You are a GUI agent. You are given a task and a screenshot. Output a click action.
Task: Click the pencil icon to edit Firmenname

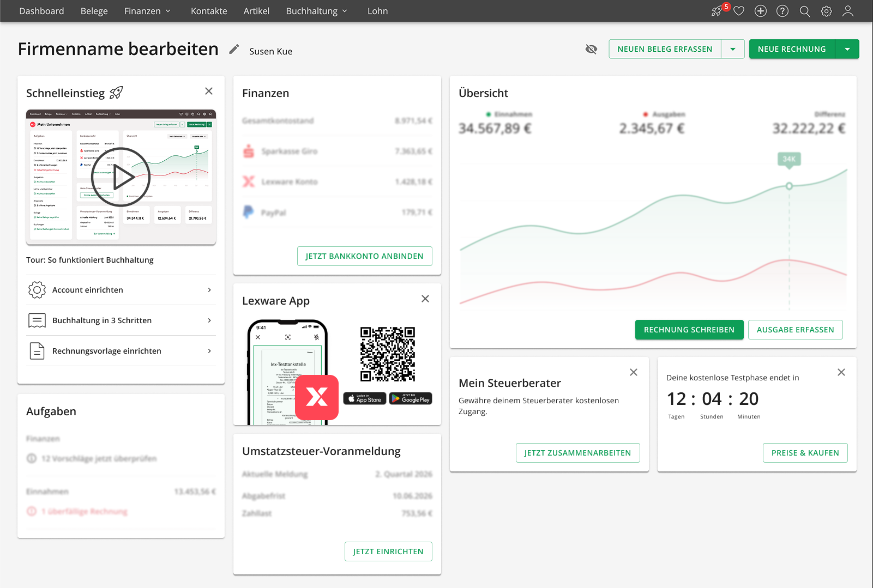click(x=234, y=50)
